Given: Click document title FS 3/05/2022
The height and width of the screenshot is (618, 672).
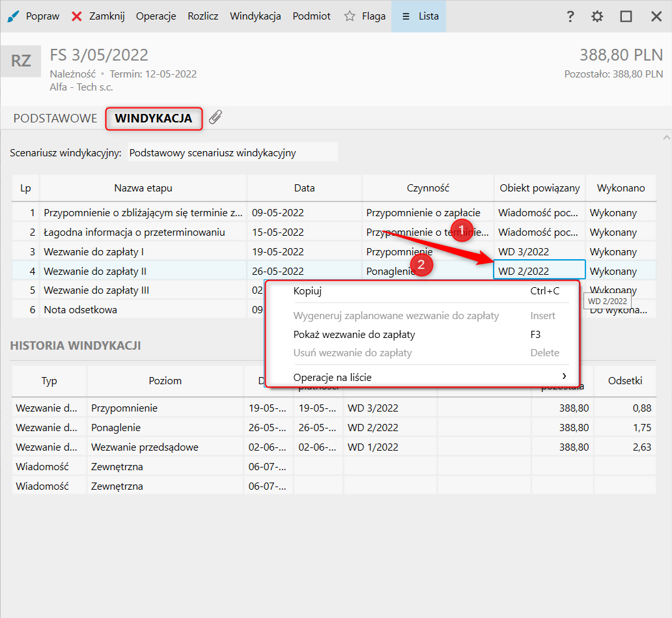Looking at the screenshot, I should click(99, 55).
